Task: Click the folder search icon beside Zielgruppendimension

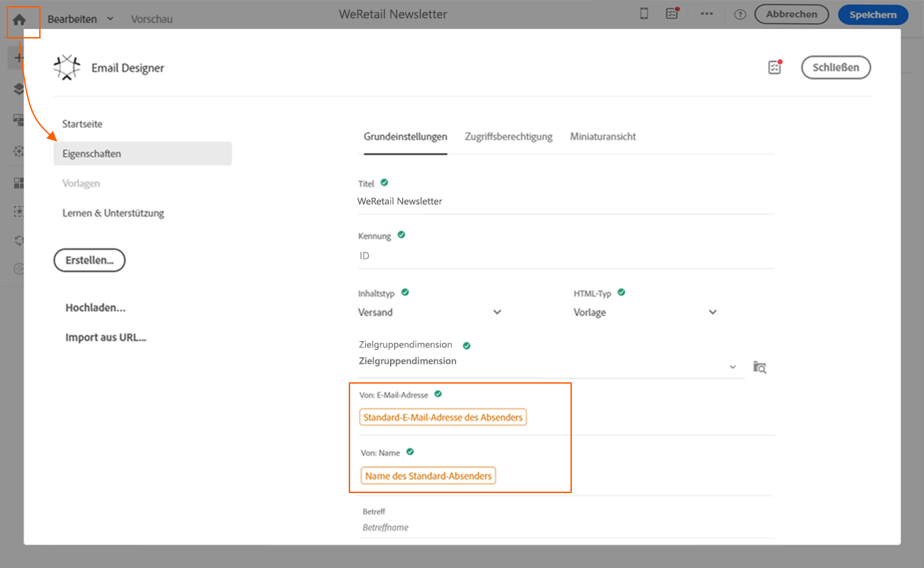Action: 760,367
